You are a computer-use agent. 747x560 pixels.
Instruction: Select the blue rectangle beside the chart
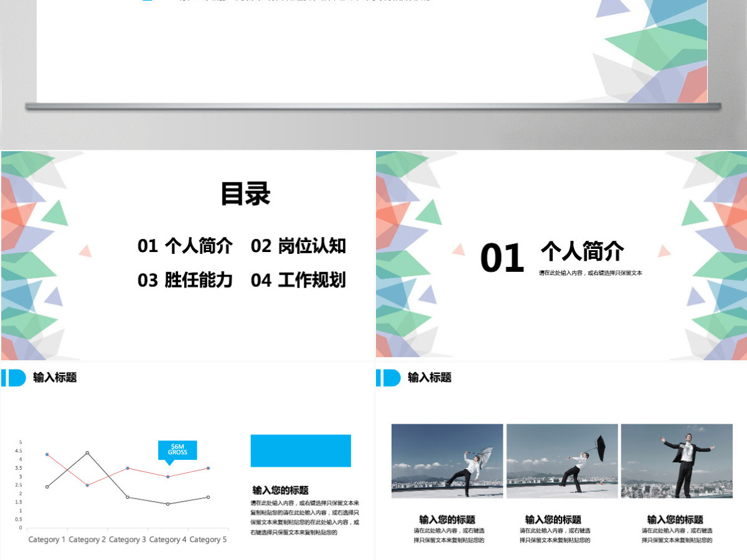point(301,450)
